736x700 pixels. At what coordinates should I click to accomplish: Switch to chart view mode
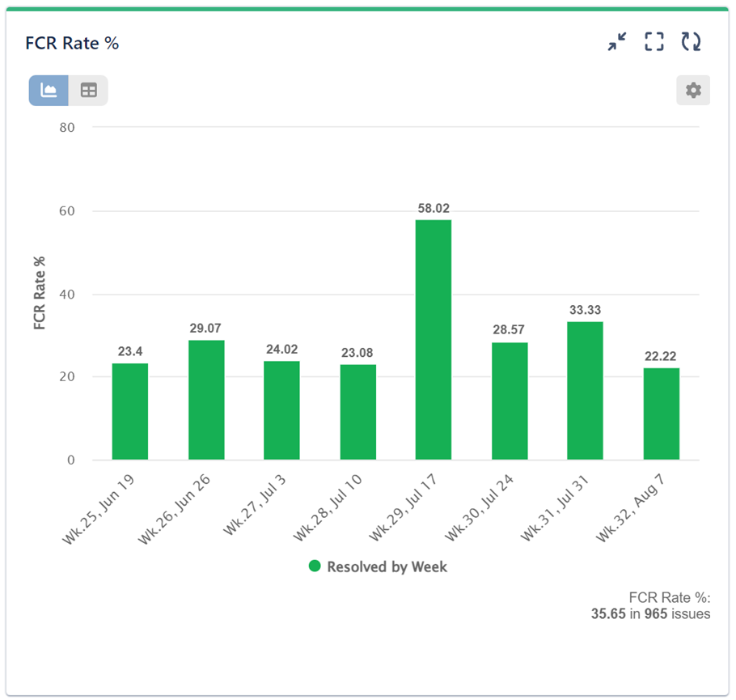point(49,91)
